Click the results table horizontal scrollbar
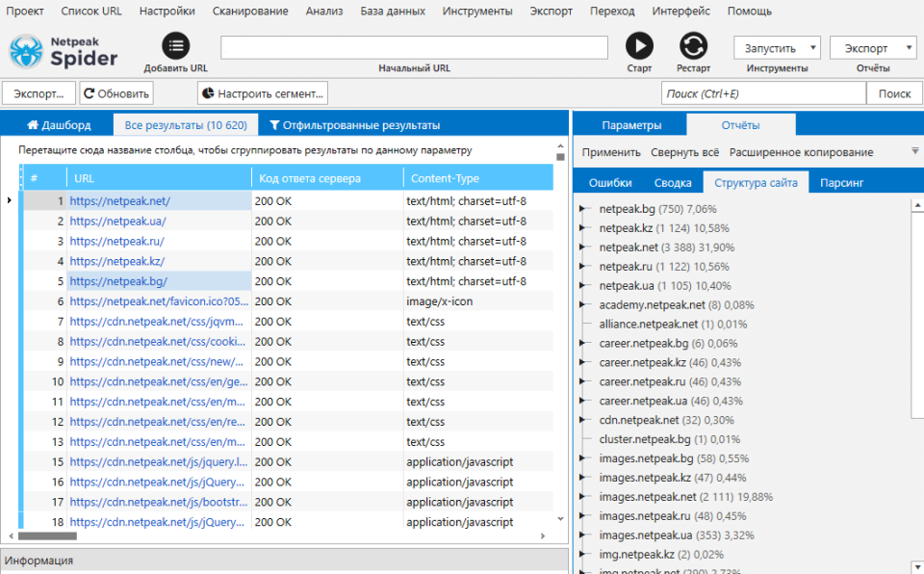The height and width of the screenshot is (574, 924). [48, 535]
